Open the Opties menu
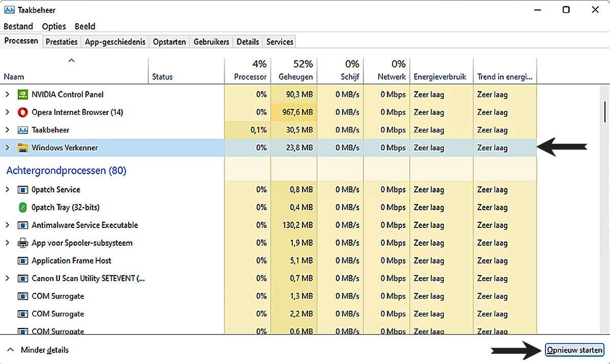 click(54, 26)
